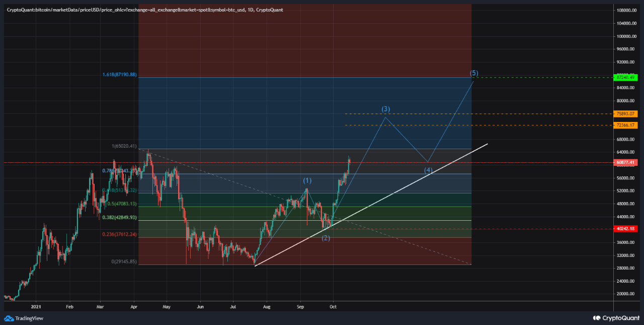Click the TradingView cloud logo icon
This screenshot has width=644, height=325.
pyautogui.click(x=8, y=318)
